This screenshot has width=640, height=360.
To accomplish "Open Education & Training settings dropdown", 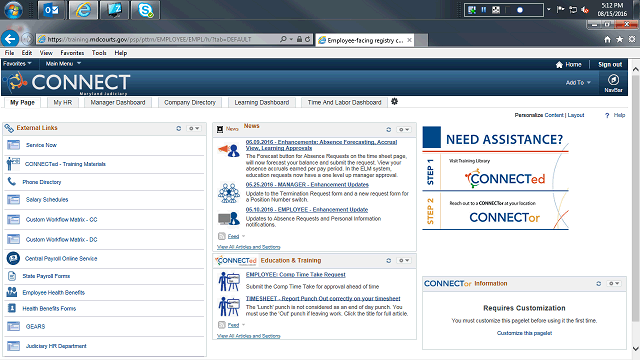I will click(x=404, y=260).
